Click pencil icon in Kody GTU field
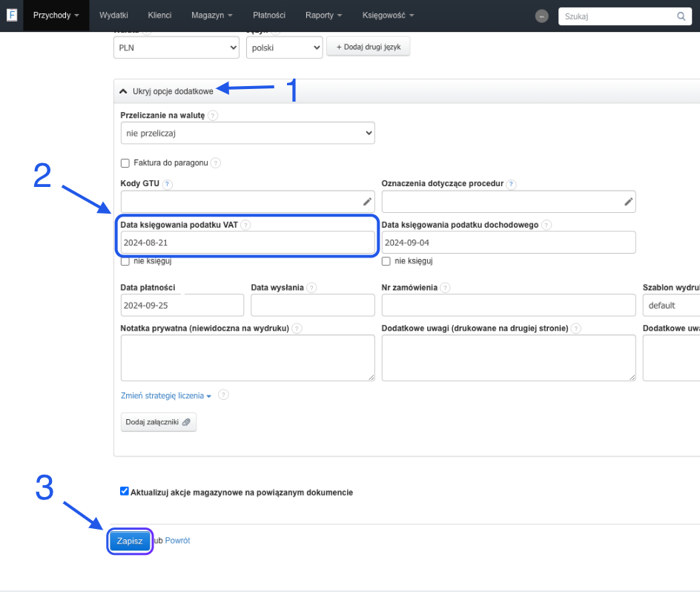 (367, 201)
